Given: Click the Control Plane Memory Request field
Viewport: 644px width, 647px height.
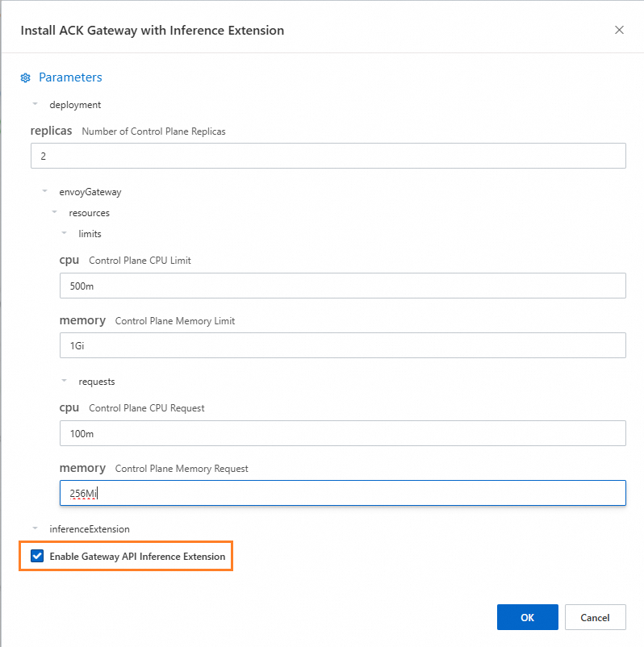Looking at the screenshot, I should (342, 493).
